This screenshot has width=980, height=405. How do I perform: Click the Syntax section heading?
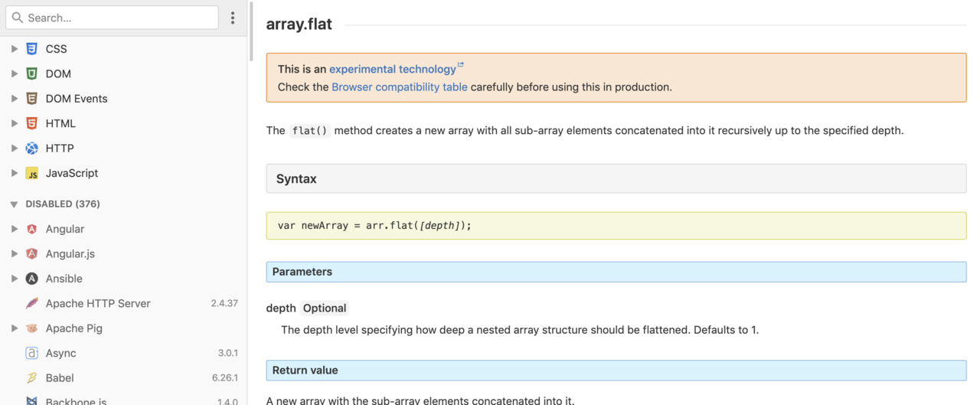click(616, 178)
